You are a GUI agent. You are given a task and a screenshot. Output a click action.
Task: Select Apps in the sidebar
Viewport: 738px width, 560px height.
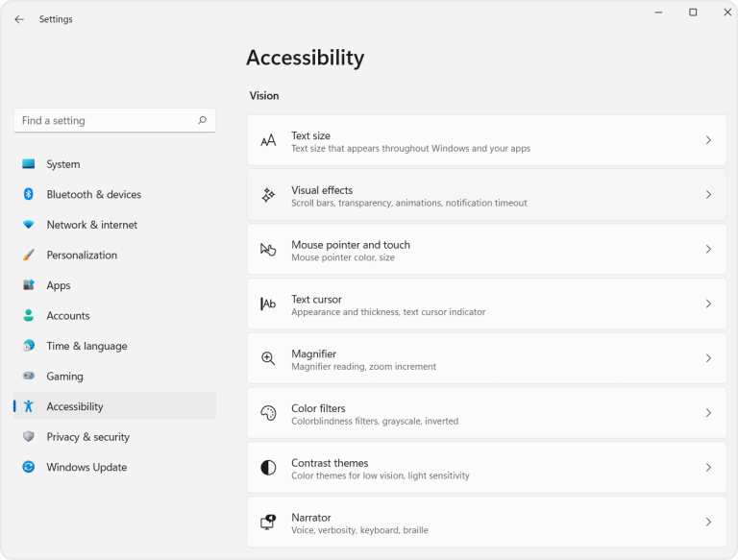click(115, 284)
